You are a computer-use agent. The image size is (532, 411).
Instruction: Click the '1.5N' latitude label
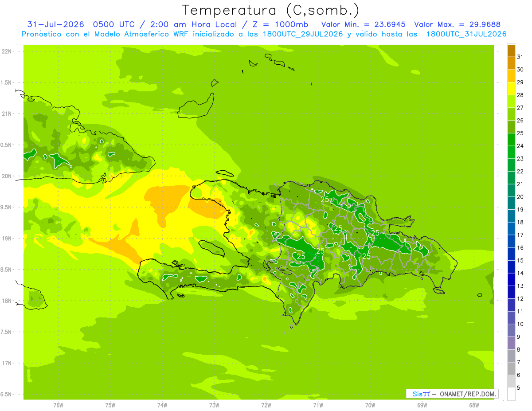click(x=7, y=83)
